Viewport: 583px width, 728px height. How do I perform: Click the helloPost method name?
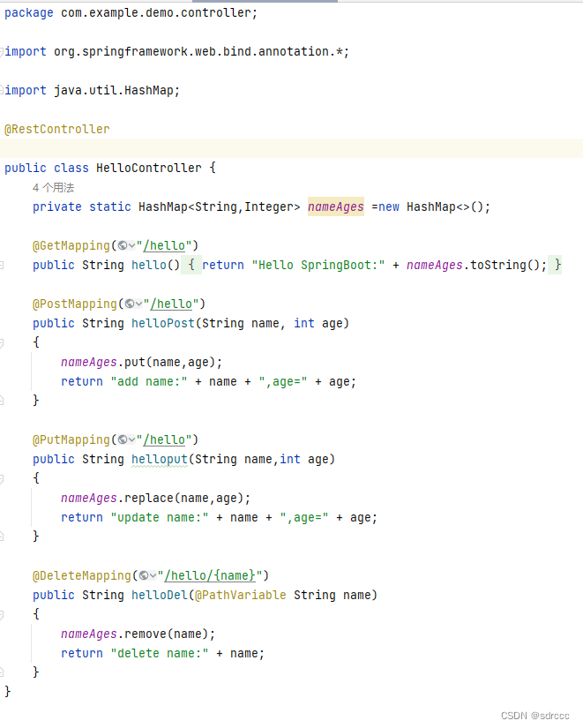pyautogui.click(x=163, y=323)
